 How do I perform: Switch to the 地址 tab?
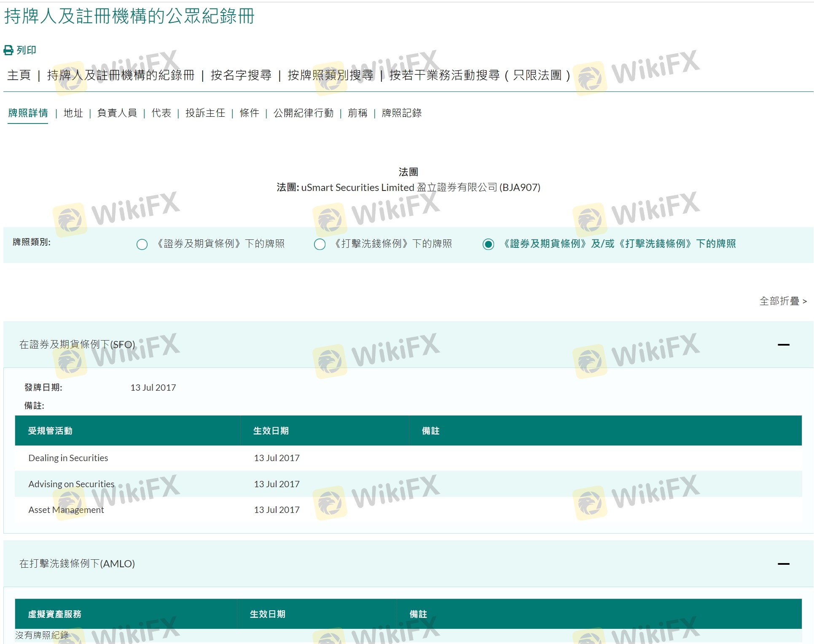(x=73, y=113)
